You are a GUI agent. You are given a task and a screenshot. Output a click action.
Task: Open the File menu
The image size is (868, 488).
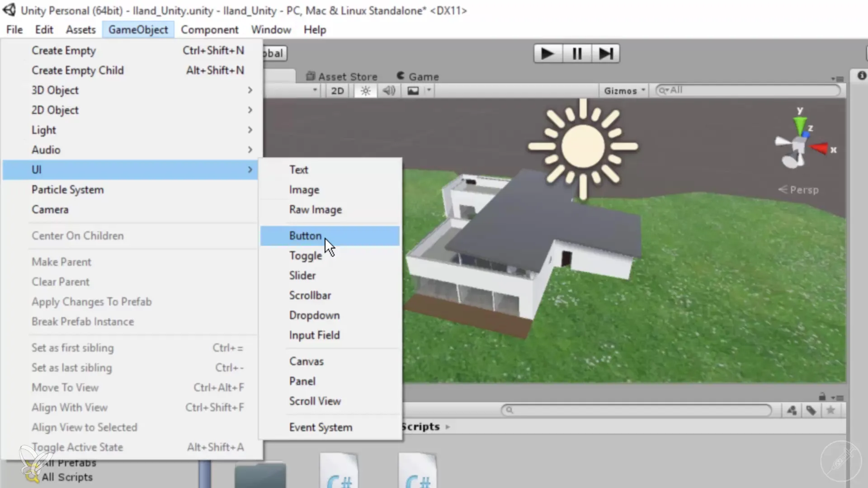click(14, 30)
